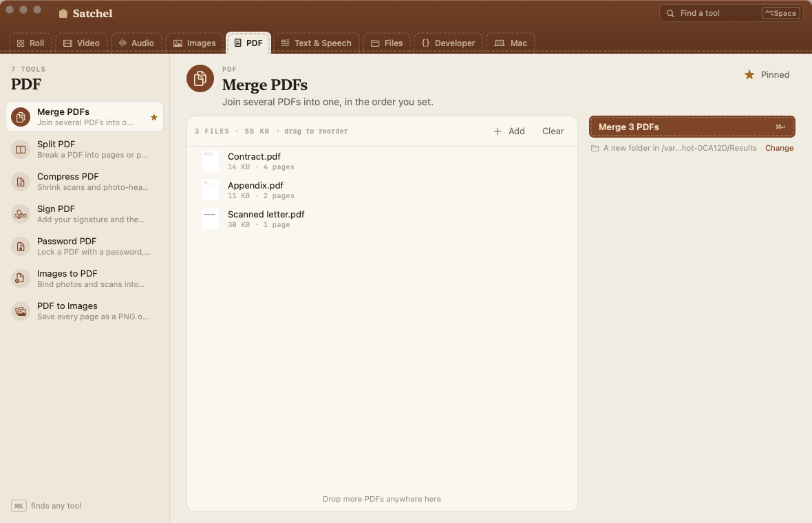Click the Files tab folder icon

(375, 43)
